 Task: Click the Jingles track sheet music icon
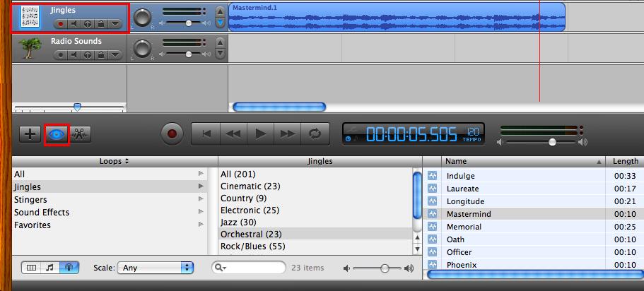point(30,18)
